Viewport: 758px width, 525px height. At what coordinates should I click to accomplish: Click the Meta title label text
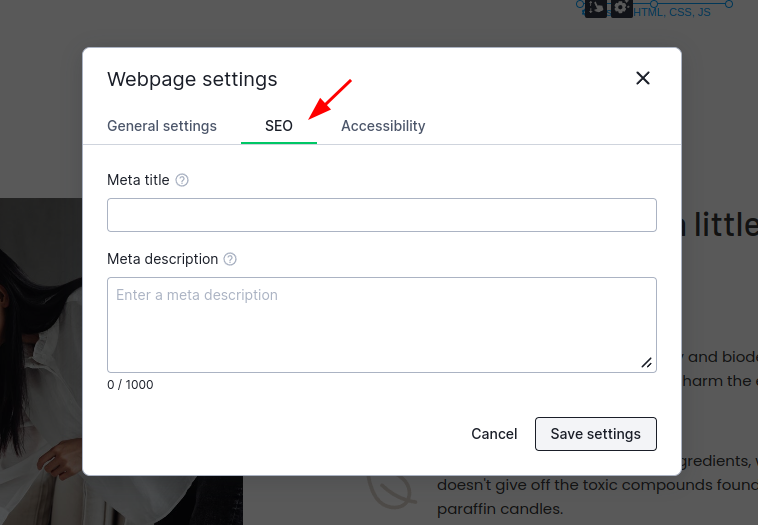click(138, 180)
